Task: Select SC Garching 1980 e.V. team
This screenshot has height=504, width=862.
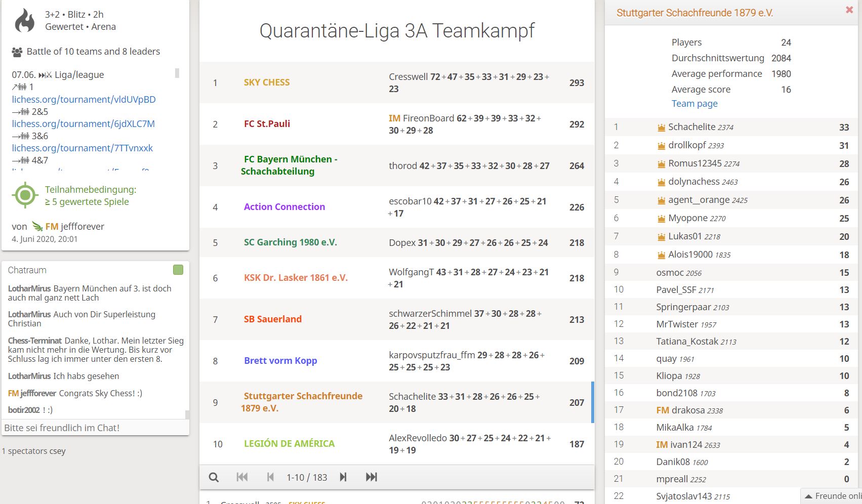Action: point(291,242)
